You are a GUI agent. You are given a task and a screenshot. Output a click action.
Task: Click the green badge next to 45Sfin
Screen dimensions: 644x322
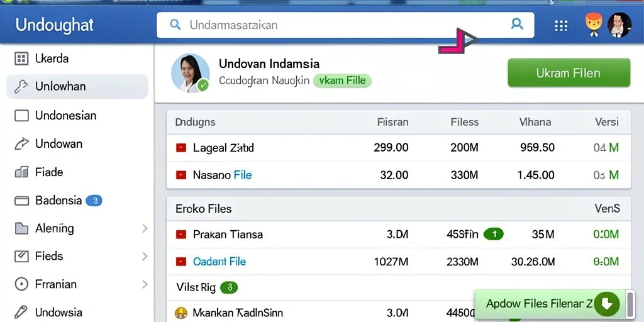pos(494,234)
